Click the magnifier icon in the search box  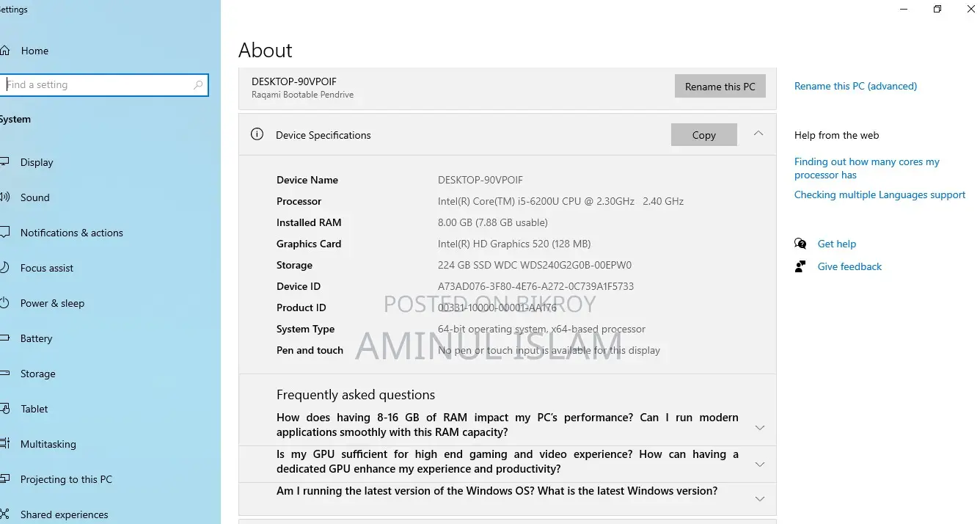198,85
